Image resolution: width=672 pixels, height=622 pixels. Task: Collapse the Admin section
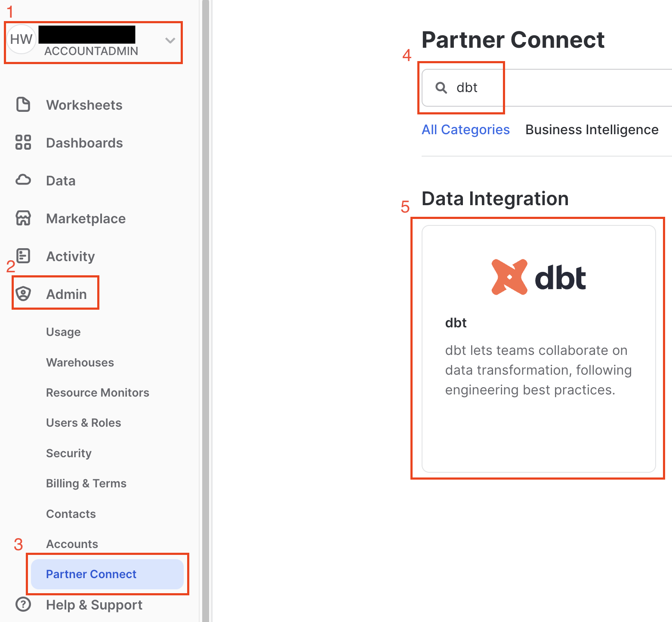point(66,294)
